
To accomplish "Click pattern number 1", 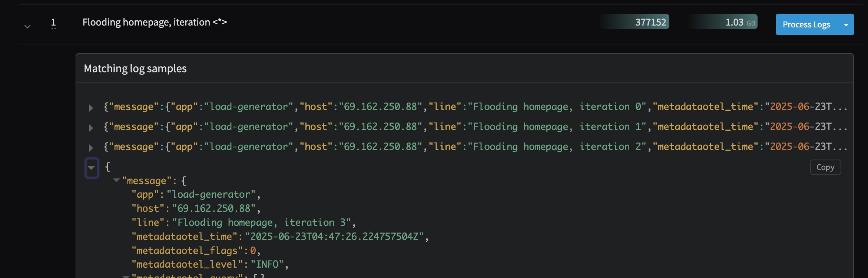I will coord(53,23).
